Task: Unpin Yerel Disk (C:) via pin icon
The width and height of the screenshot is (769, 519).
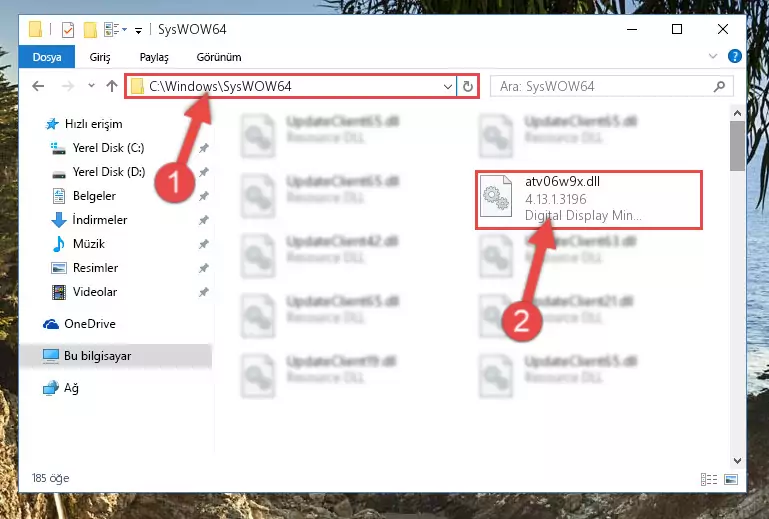Action: (x=204, y=148)
